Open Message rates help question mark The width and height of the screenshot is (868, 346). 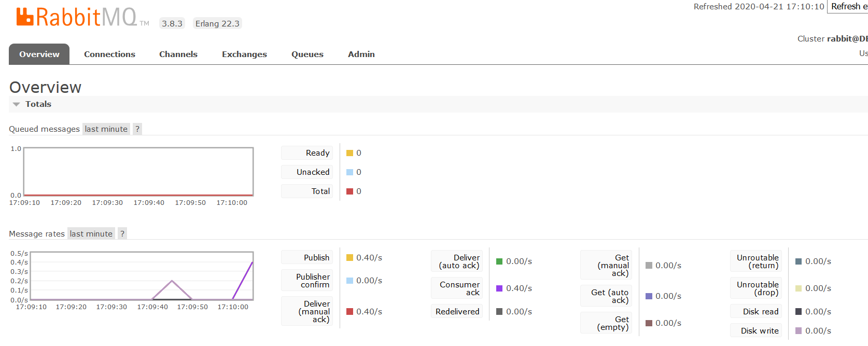[122, 234]
